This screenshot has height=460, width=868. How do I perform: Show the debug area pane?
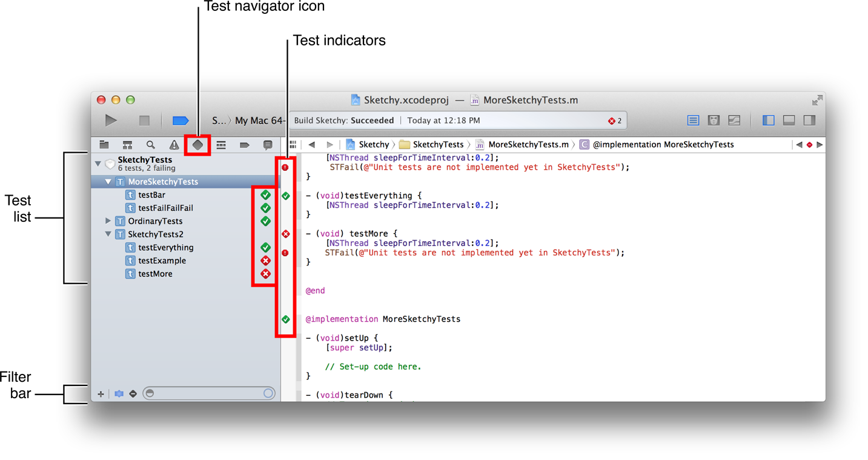coord(789,121)
